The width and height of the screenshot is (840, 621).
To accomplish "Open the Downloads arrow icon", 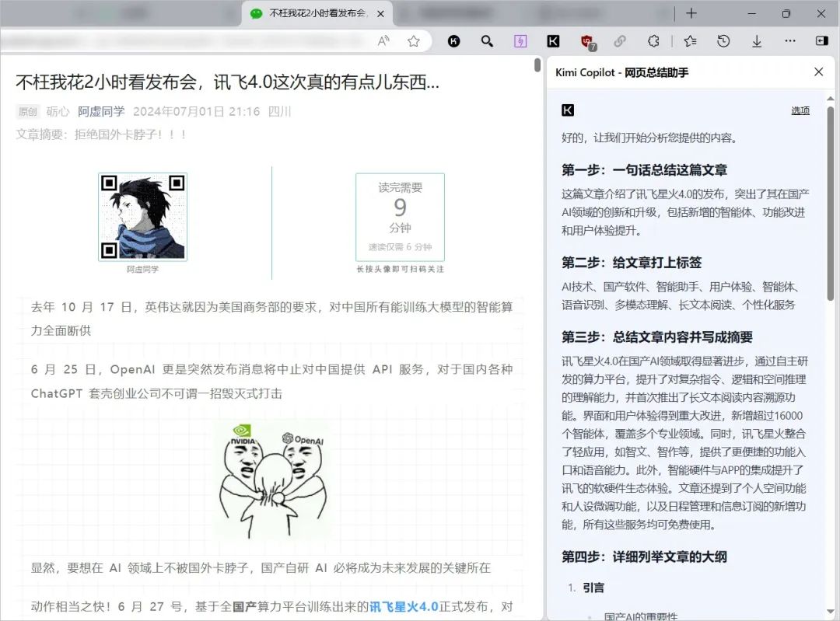I will [x=757, y=41].
